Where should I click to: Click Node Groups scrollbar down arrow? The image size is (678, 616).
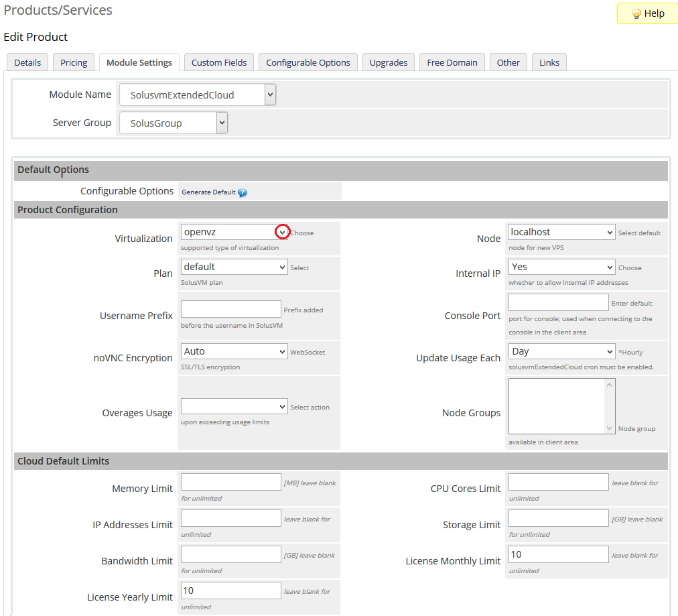pyautogui.click(x=609, y=428)
